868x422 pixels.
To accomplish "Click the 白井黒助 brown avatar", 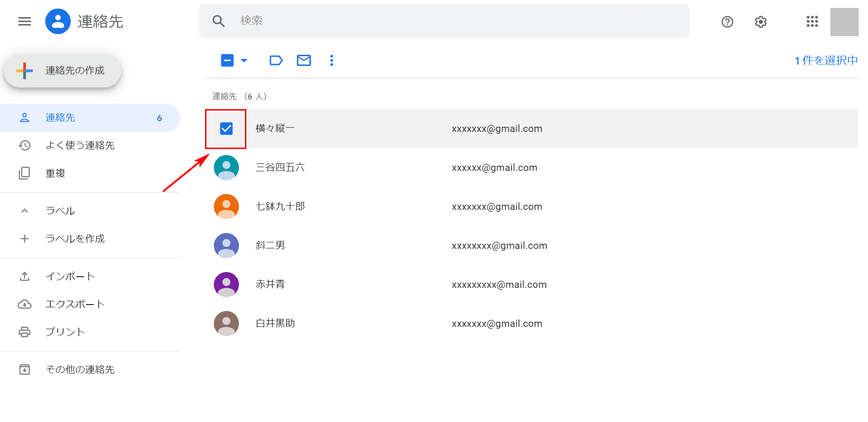I will click(x=226, y=324).
